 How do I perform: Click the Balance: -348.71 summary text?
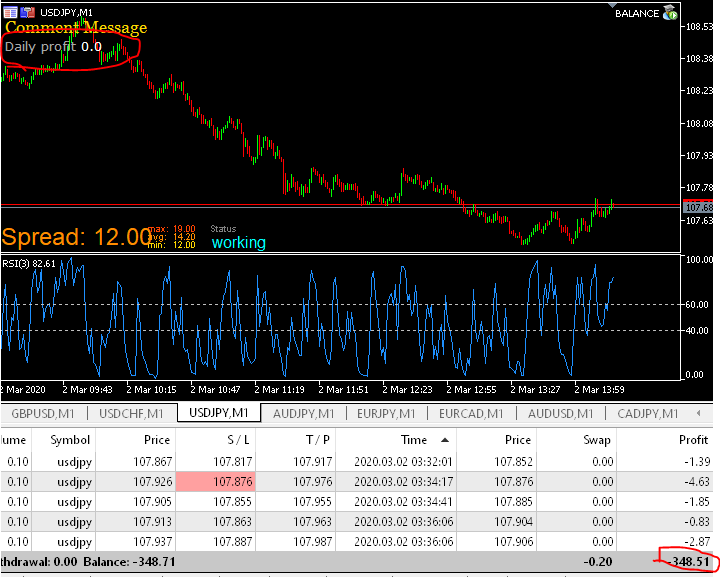pyautogui.click(x=129, y=562)
